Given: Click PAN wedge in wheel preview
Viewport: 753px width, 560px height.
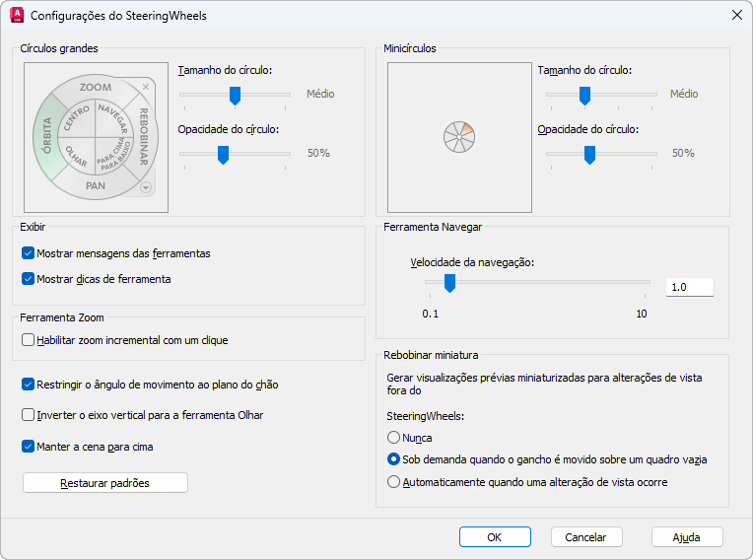Looking at the screenshot, I should tap(96, 186).
